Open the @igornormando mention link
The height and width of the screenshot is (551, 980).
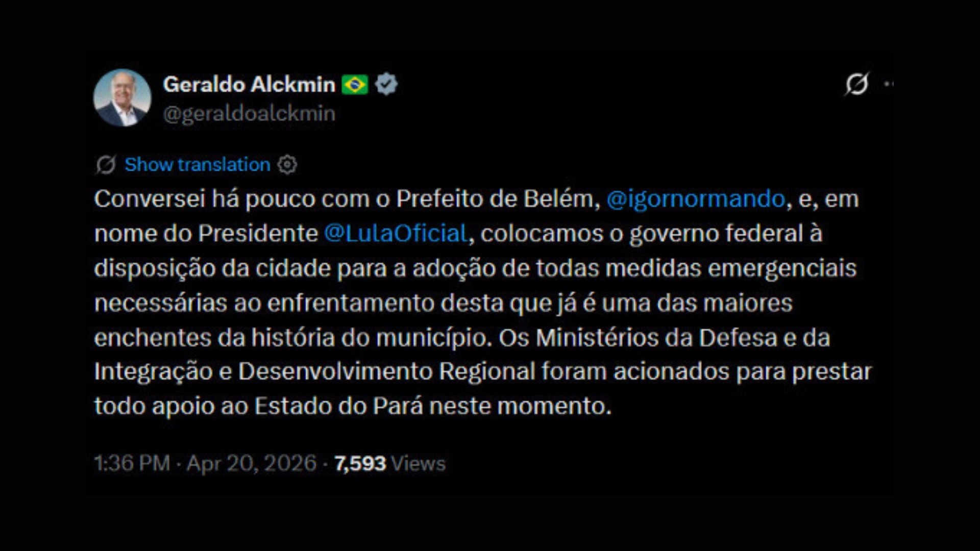[693, 199]
